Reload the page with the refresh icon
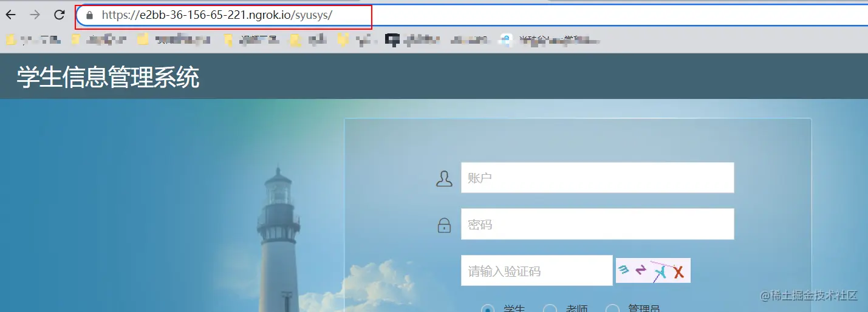The width and height of the screenshot is (868, 312). click(59, 15)
